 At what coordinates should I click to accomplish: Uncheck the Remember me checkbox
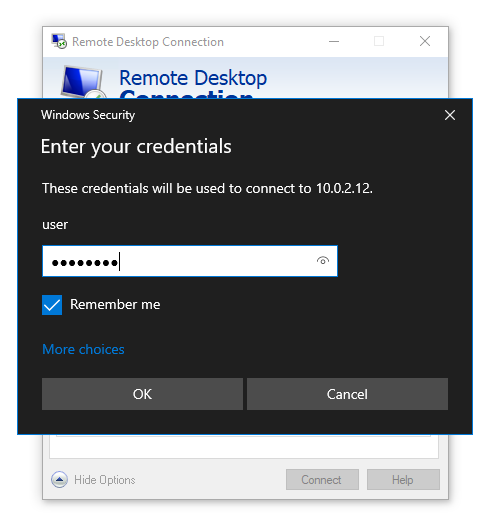[x=52, y=305]
